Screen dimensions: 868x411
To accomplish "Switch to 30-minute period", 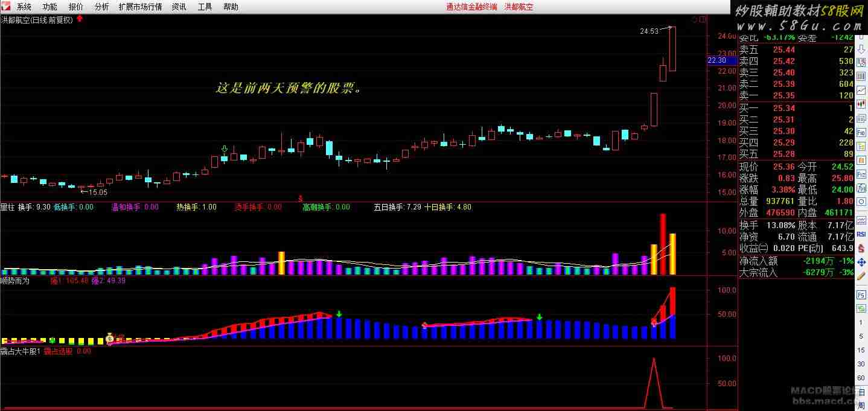I will point(861,363).
